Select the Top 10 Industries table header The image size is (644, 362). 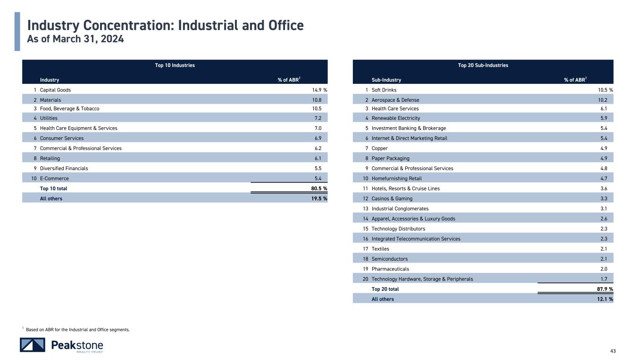point(175,65)
